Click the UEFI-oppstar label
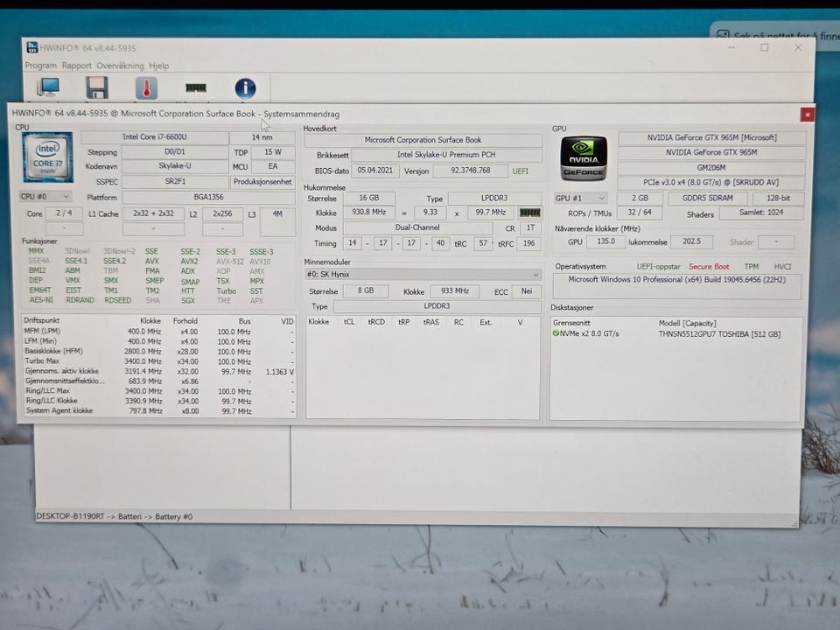Viewport: 840px width, 630px height. (658, 266)
